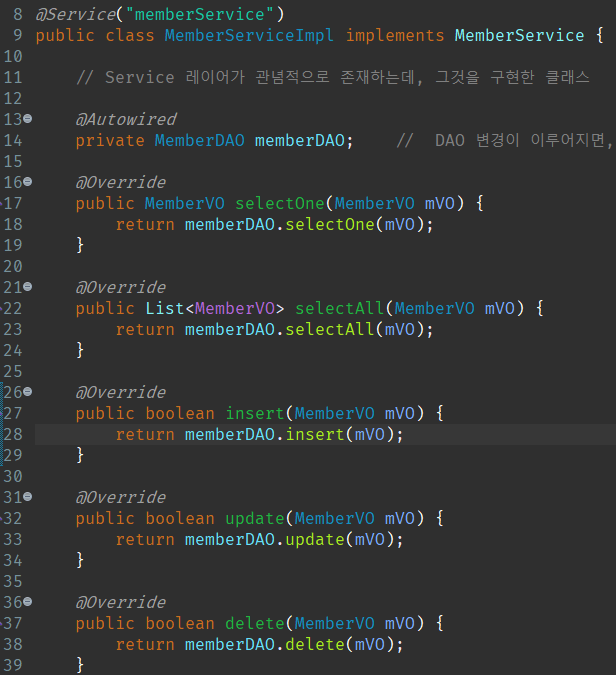Collapse the insert method fold at line 26

tap(28, 392)
